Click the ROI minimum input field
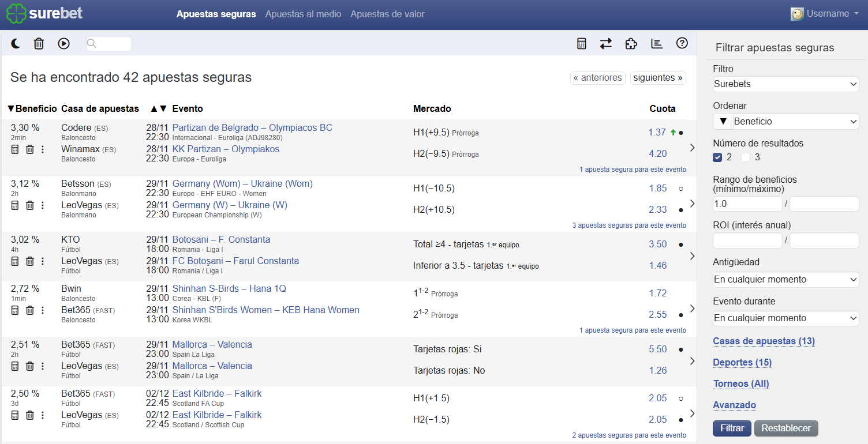This screenshot has height=444, width=868. point(747,241)
